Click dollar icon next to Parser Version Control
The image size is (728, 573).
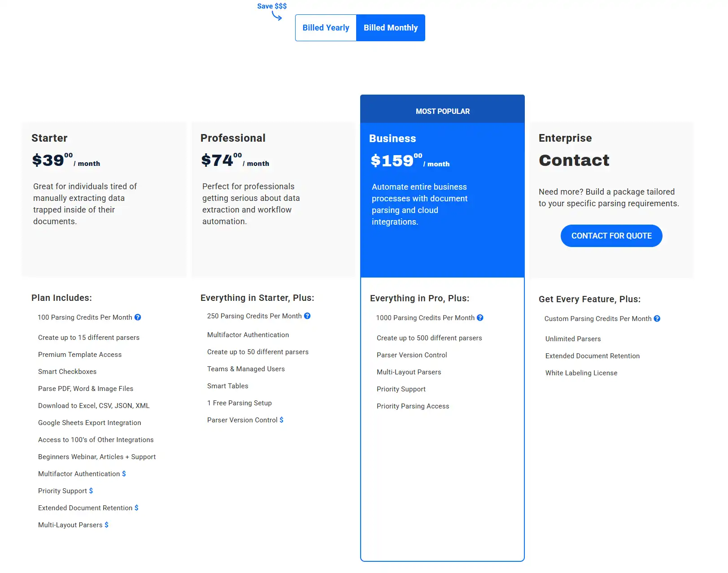[x=281, y=420]
